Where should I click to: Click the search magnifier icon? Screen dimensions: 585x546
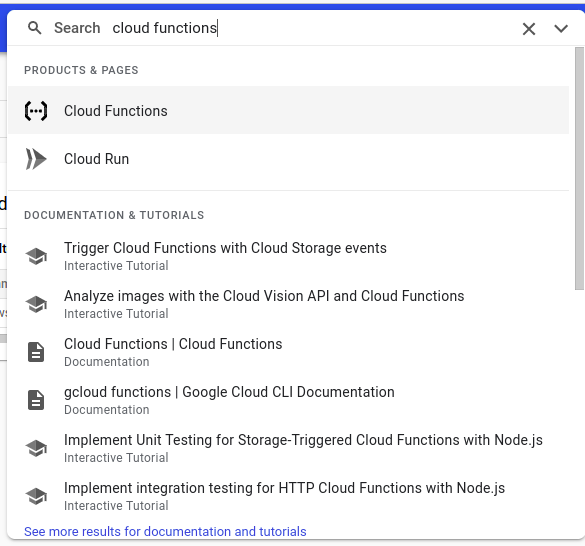[35, 28]
